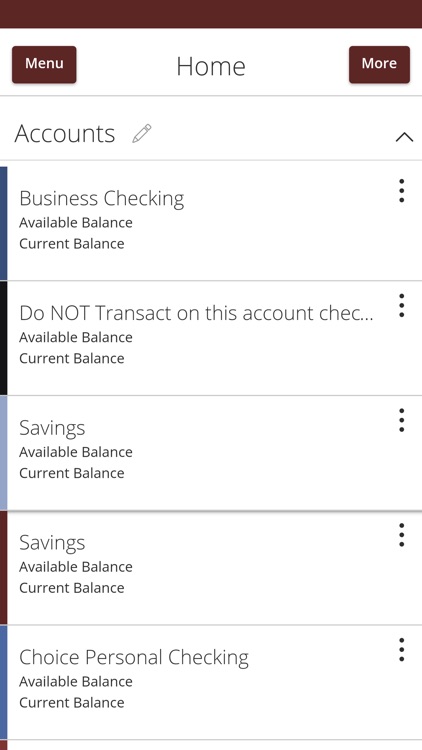Open three-dot options for the first Savings account
422x750 pixels.
pos(401,420)
